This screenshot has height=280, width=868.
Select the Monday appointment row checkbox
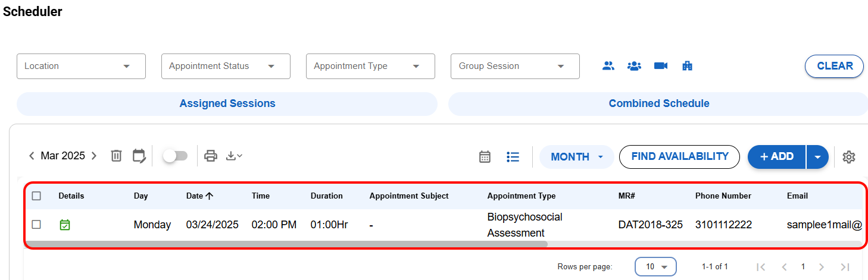36,225
